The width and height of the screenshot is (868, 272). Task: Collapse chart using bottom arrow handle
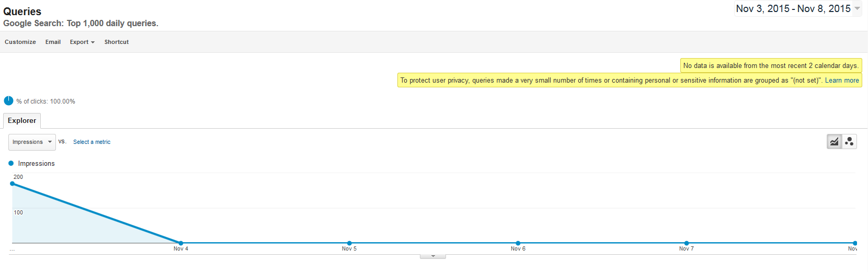(x=433, y=256)
